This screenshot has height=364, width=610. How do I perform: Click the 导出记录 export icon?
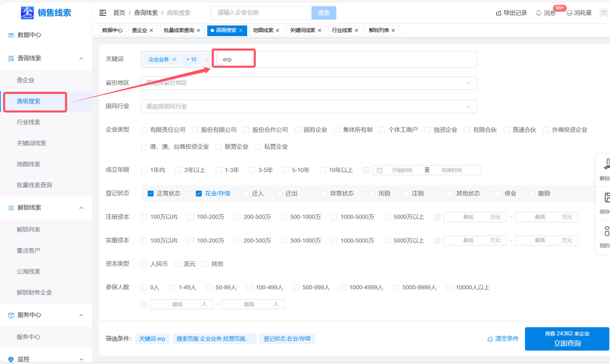[499, 13]
